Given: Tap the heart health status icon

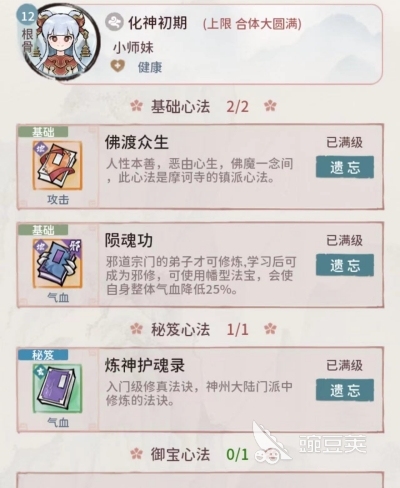Looking at the screenshot, I should pos(117,66).
